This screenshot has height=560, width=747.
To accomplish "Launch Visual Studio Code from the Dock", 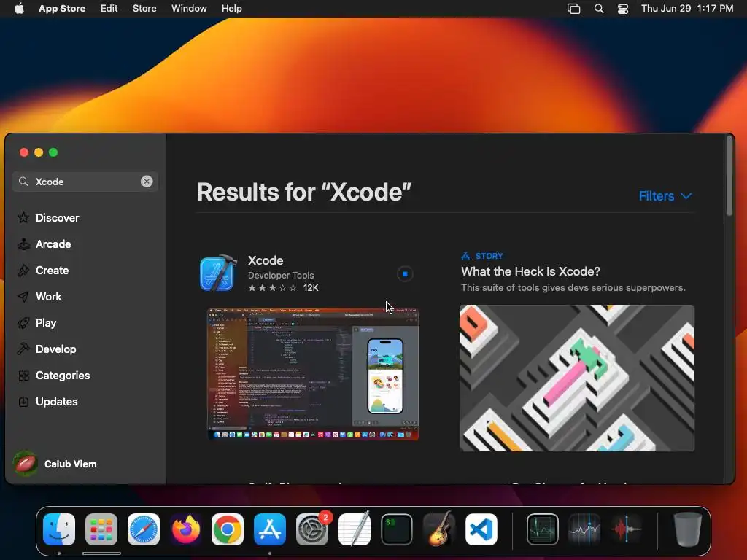I will pos(481,529).
